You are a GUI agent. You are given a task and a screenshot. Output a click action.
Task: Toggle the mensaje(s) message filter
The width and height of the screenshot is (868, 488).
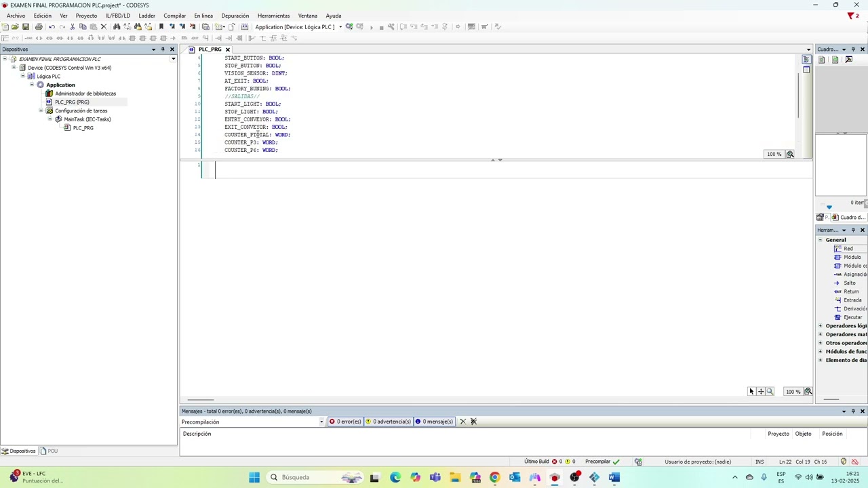click(x=434, y=422)
